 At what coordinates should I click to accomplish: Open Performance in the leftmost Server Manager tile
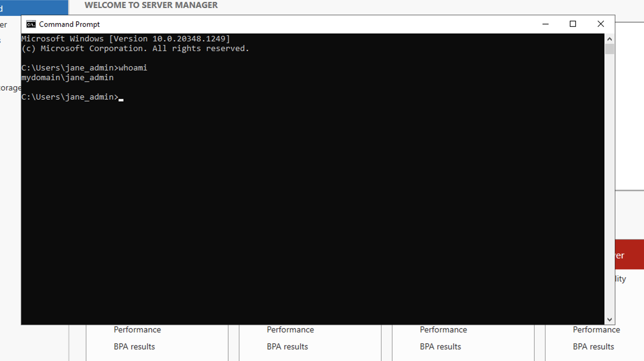click(137, 330)
